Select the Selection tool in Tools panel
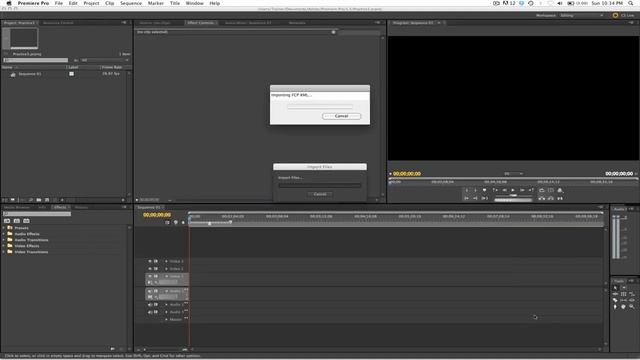640x360 pixels. pyautogui.click(x=615, y=287)
